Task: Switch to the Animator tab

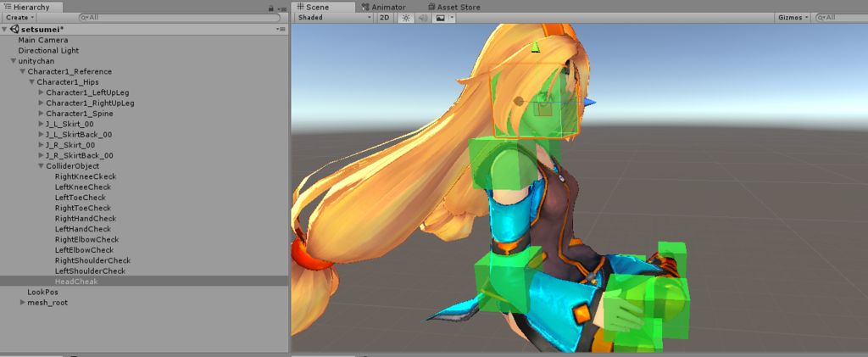Action: click(384, 7)
